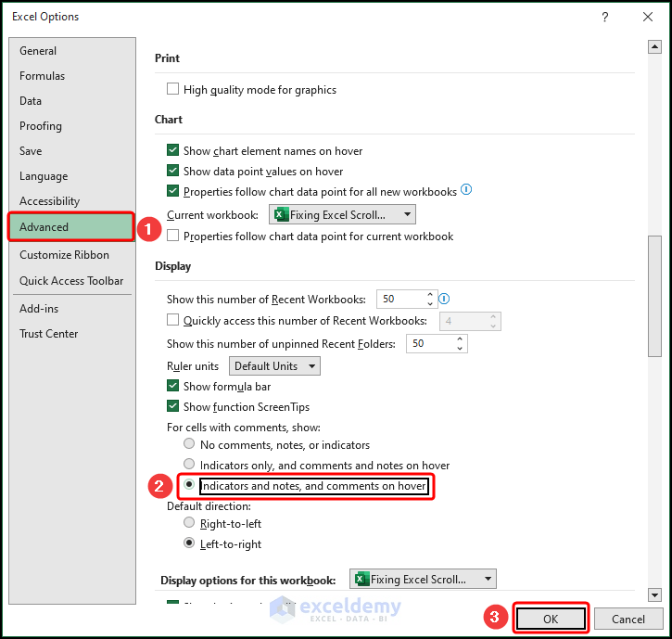Confirm settings with the OK button
Viewport: 672px width, 639px height.
(551, 619)
